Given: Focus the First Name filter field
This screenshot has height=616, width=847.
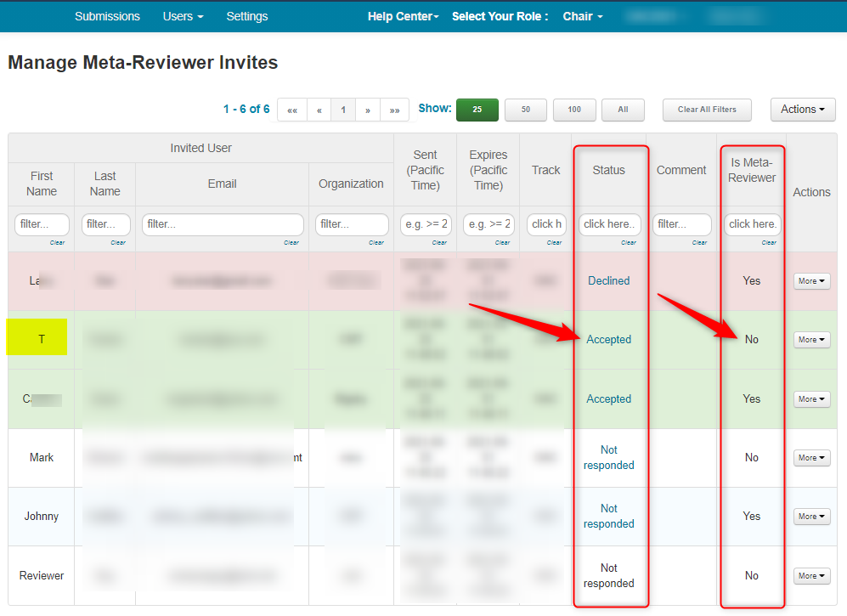Looking at the screenshot, I should coord(42,224).
